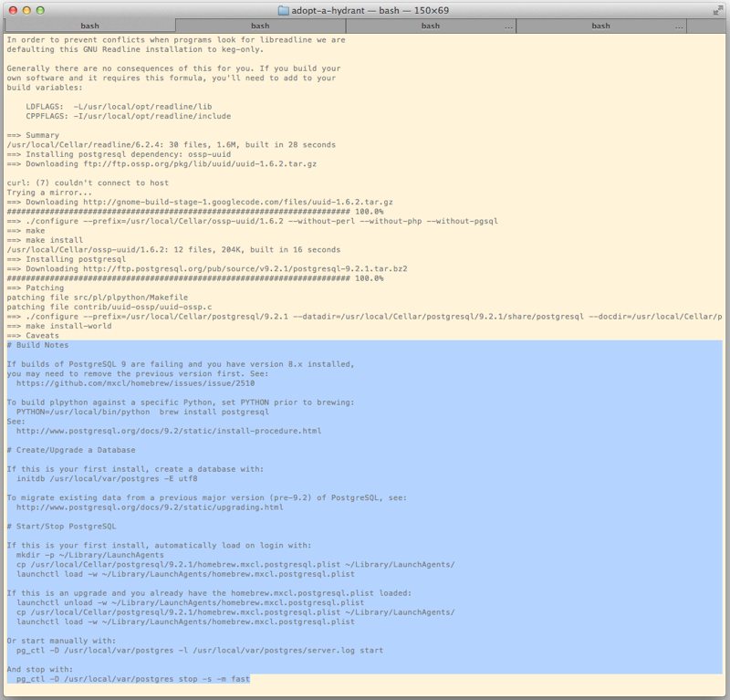
Task: Close the terminal window with the red button
Action: (12, 10)
